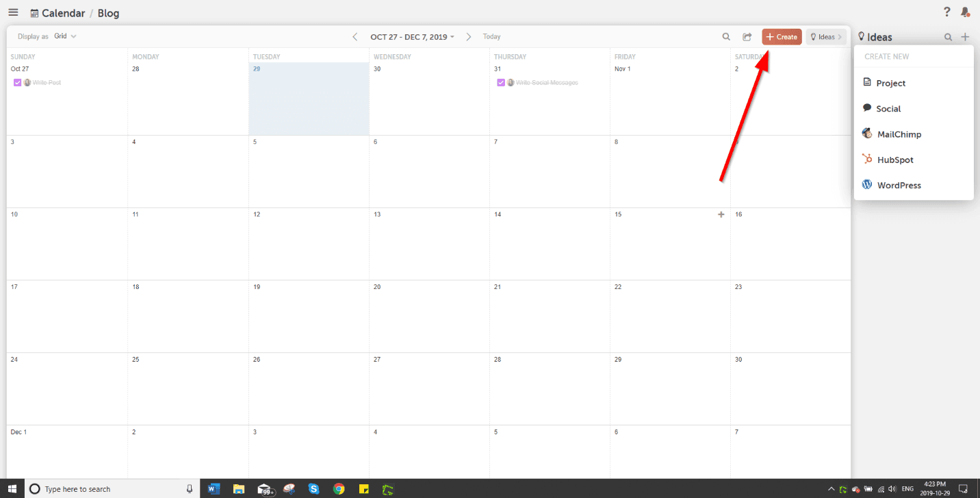Open the notifications bell
This screenshot has width=980, height=498.
coord(965,12)
